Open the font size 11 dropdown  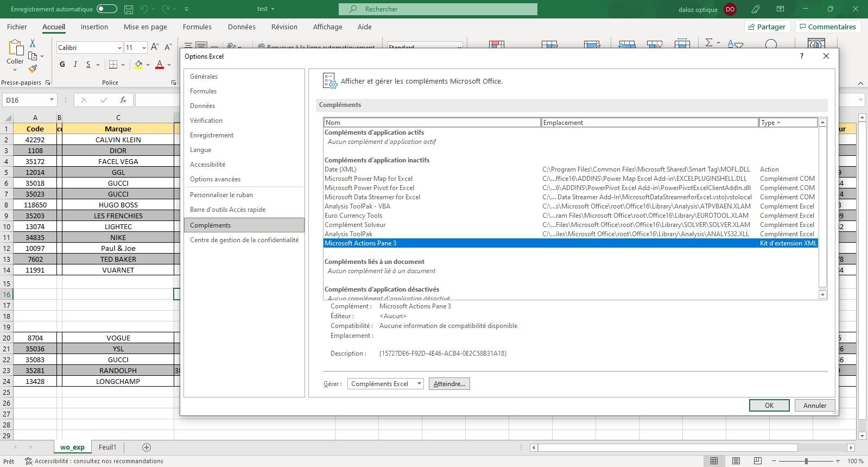point(144,48)
